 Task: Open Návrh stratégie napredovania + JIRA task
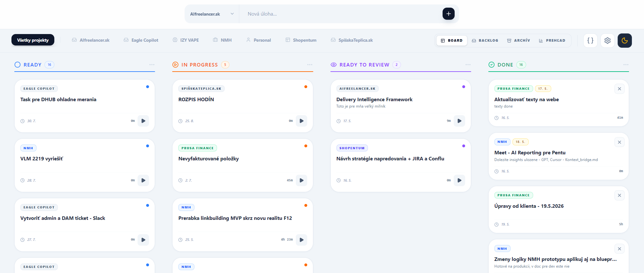point(390,159)
